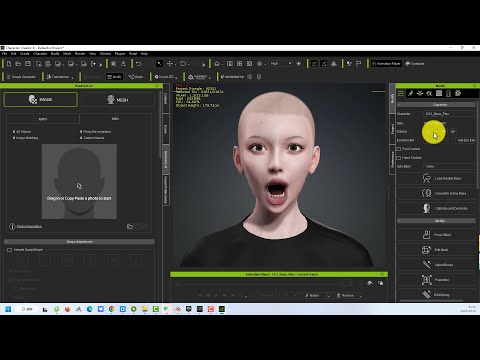Open the head Morph tab icon
This screenshot has height=360, width=480.
tap(449, 93)
